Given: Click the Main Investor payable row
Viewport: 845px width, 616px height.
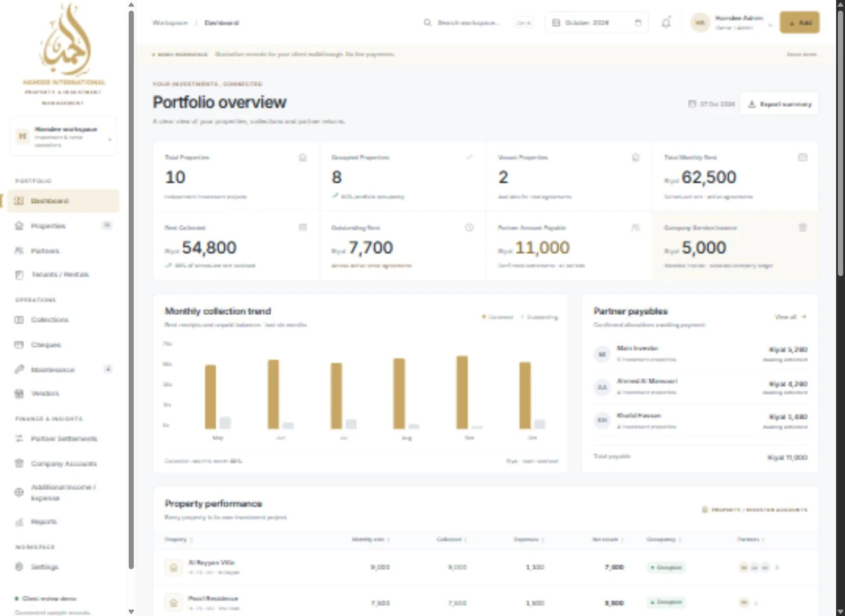Looking at the screenshot, I should pos(700,354).
